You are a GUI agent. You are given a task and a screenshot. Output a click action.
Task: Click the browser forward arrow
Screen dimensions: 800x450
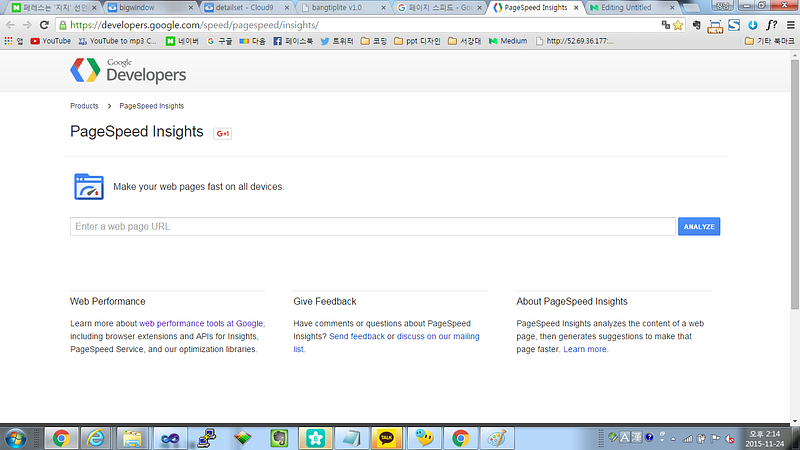27,25
